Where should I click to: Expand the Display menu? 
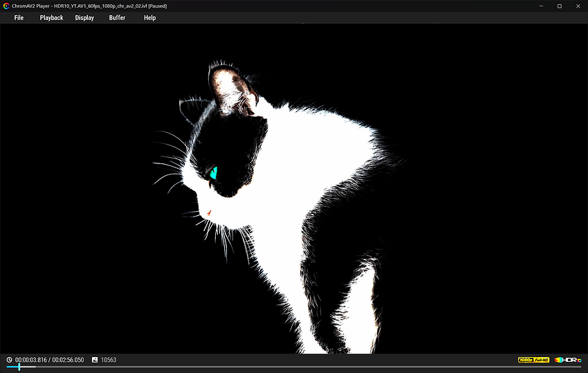[x=84, y=17]
